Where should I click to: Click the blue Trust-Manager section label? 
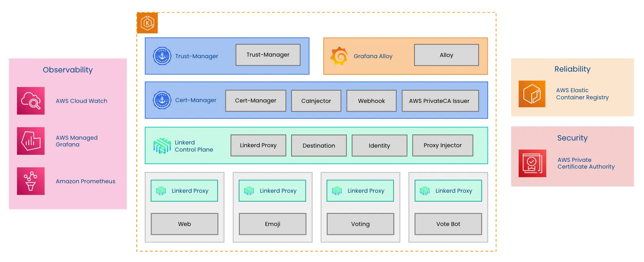pyautogui.click(x=197, y=56)
